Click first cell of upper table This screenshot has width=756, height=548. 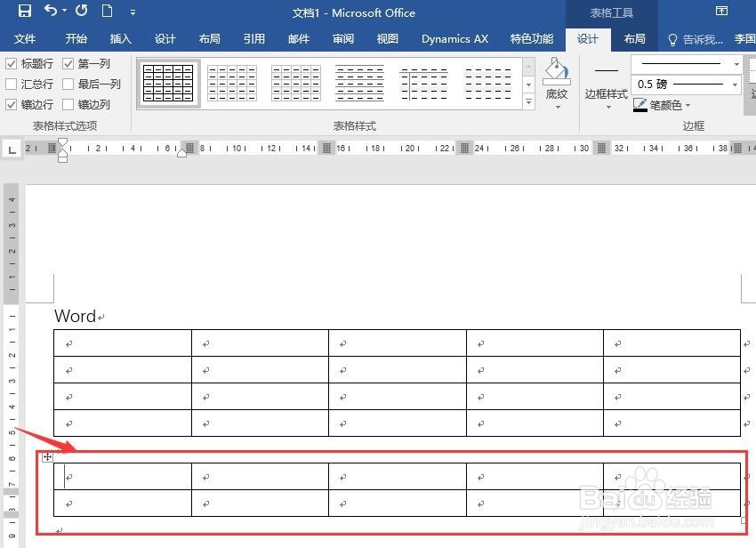(x=123, y=343)
